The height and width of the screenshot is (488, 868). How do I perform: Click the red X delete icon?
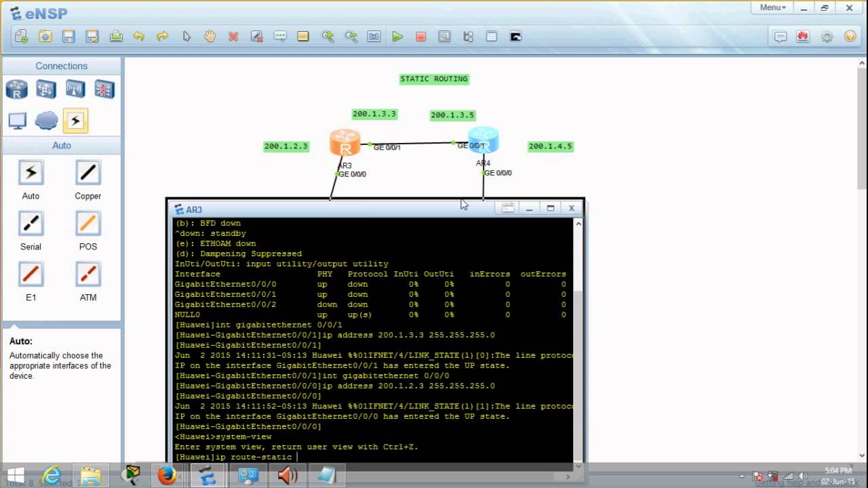[233, 37]
